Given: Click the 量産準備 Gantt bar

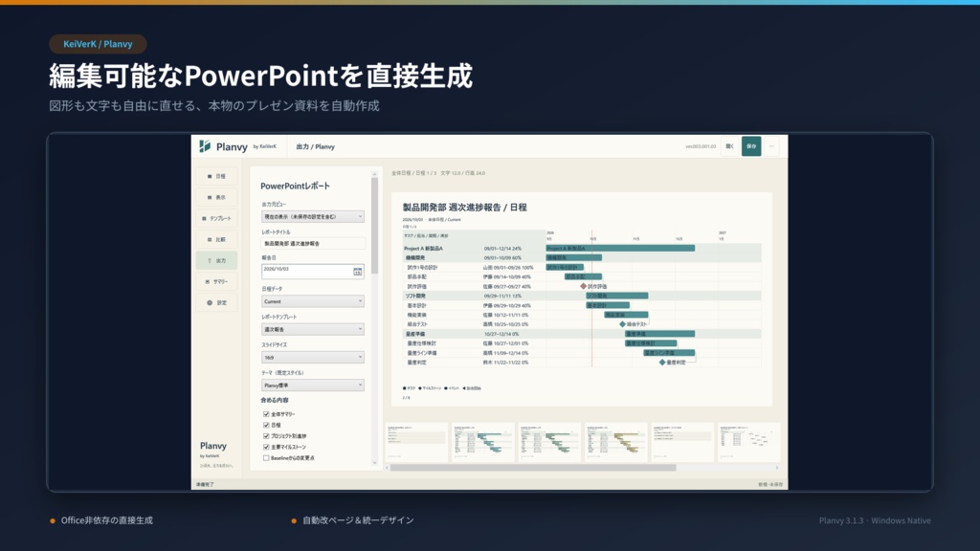Looking at the screenshot, I should [660, 334].
